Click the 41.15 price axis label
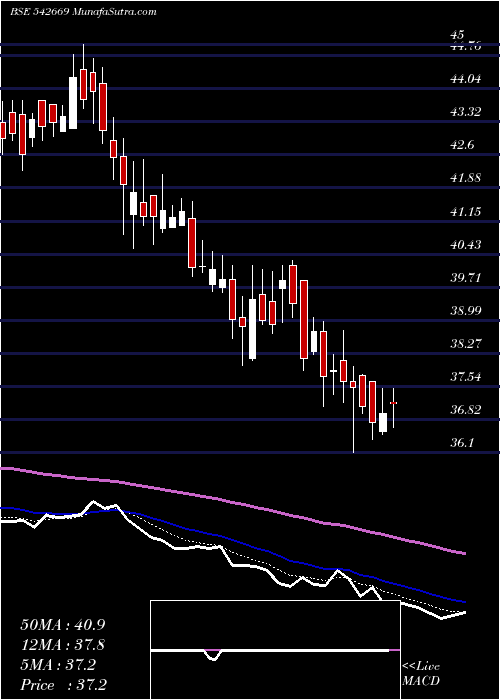 466,211
